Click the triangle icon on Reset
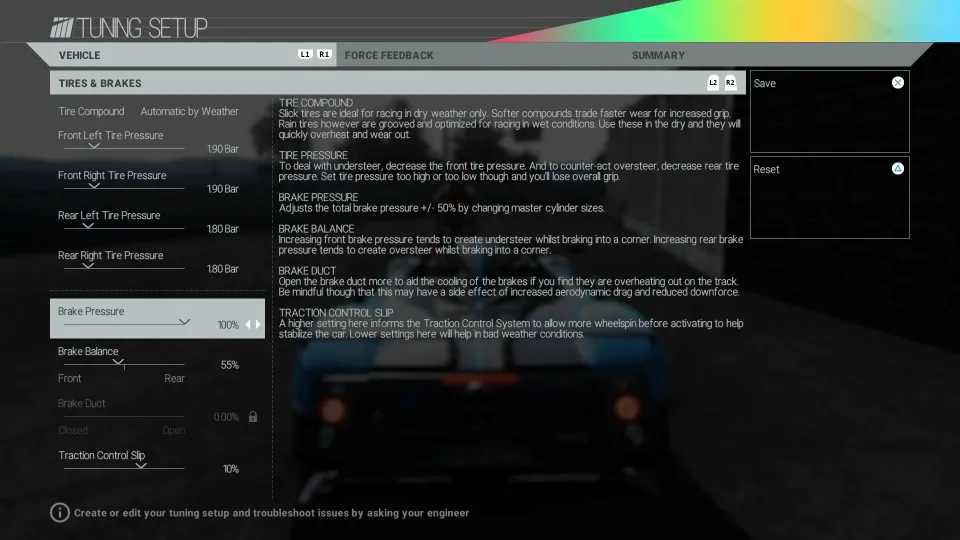 (897, 169)
